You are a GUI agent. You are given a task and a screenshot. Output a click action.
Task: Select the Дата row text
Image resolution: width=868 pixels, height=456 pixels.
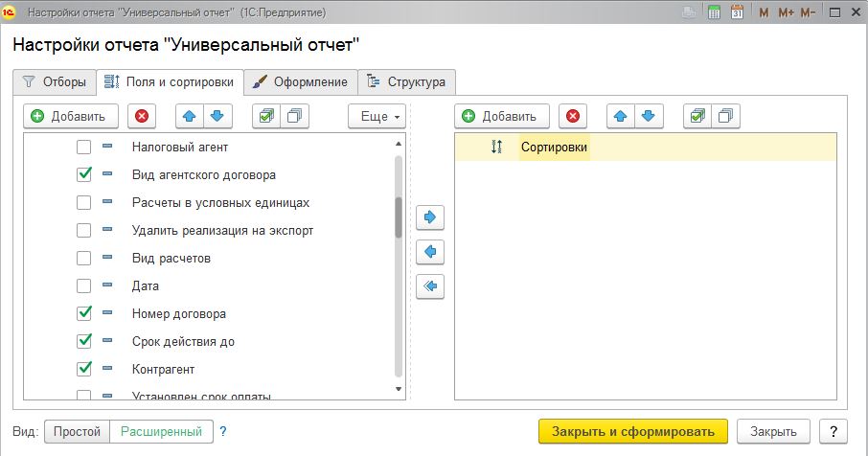[145, 286]
